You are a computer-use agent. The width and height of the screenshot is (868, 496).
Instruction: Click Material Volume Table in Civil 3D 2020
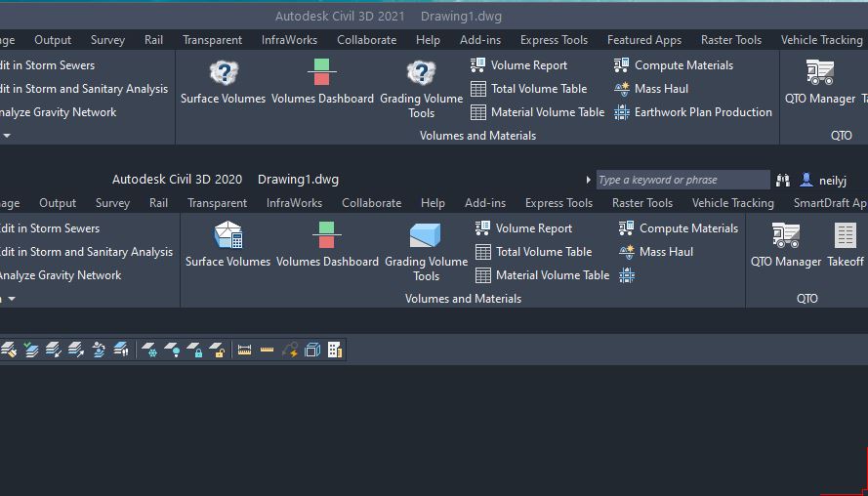[542, 275]
